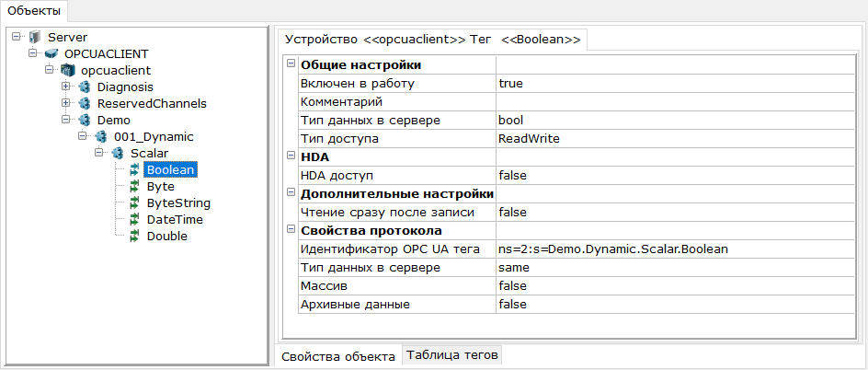Click the Тип доступа property label
Viewport: 868px width, 370px height.
click(x=339, y=139)
